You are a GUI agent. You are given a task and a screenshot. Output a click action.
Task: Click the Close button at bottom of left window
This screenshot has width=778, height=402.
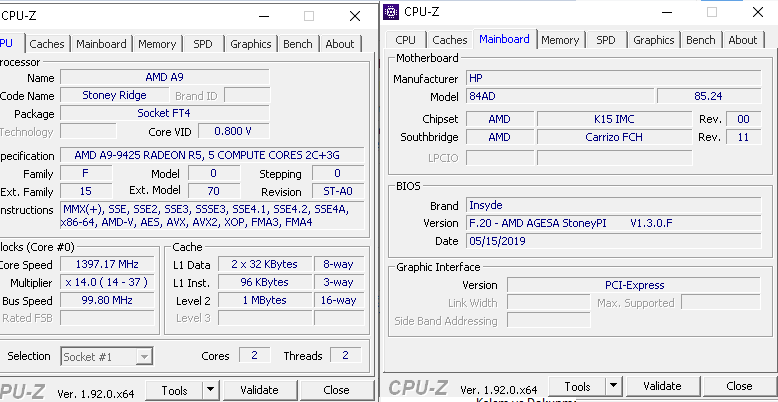point(336,390)
